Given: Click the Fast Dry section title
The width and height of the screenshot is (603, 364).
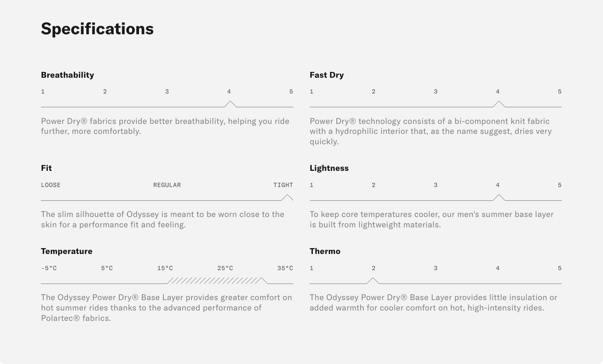Looking at the screenshot, I should [x=326, y=75].
